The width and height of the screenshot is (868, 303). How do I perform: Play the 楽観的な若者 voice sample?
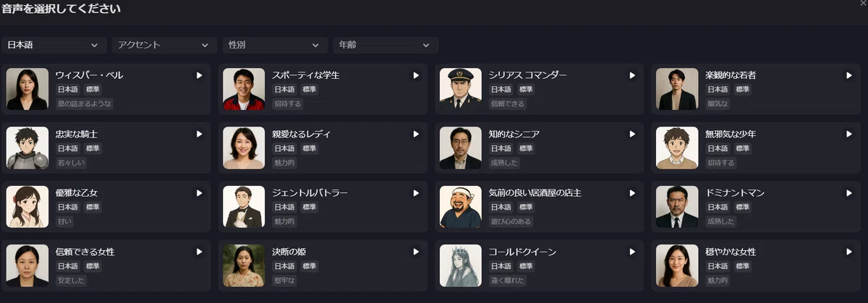coord(849,75)
